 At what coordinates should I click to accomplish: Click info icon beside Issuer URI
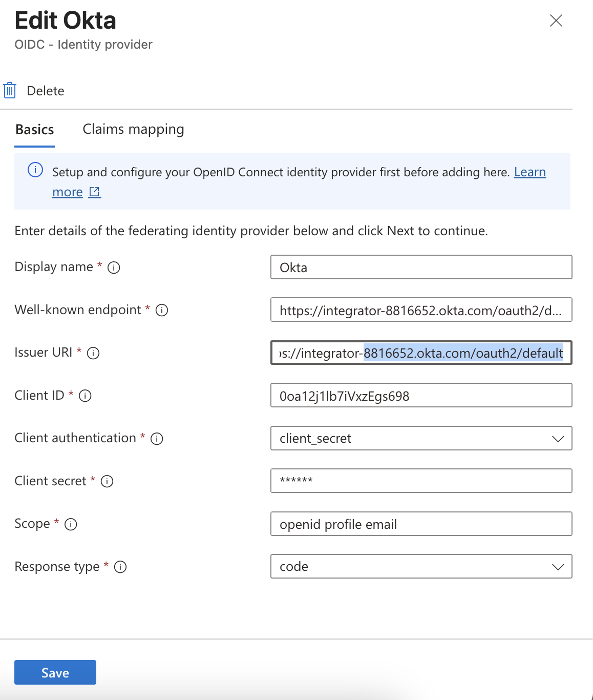(x=93, y=353)
